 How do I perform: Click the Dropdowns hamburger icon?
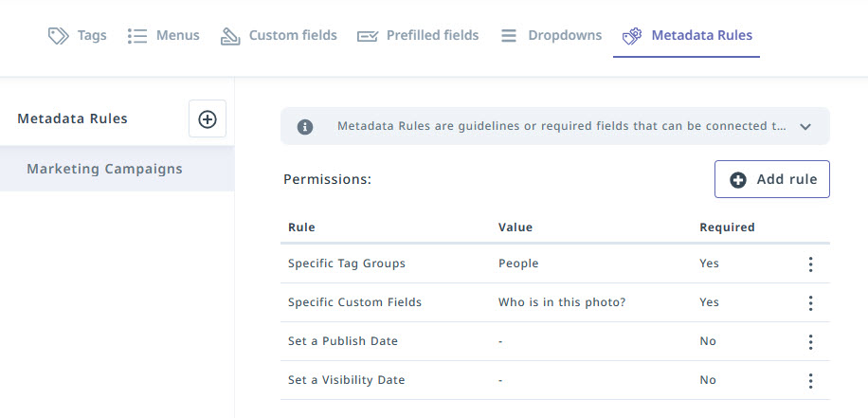(509, 36)
